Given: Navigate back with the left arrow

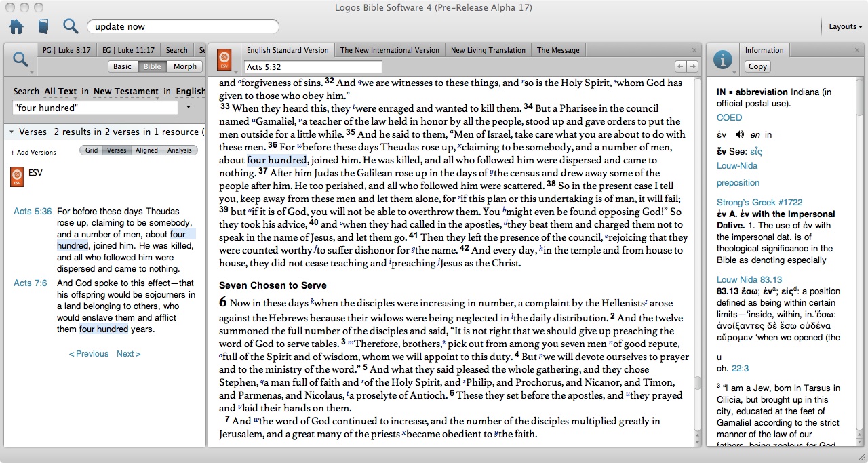Looking at the screenshot, I should tap(681, 66).
